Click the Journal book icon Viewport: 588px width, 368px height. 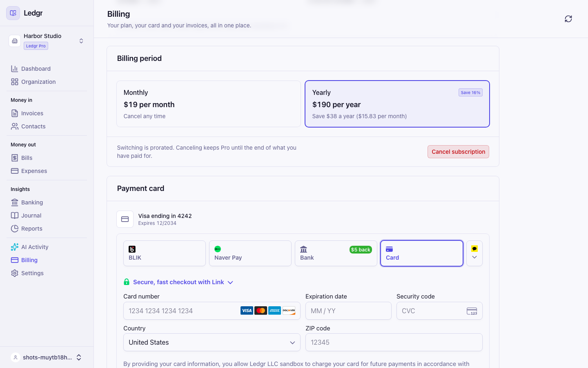pyautogui.click(x=15, y=215)
